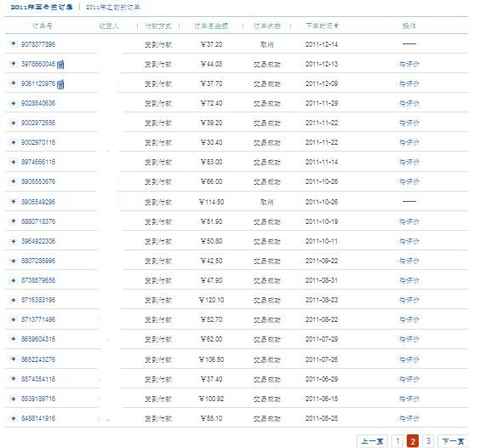Click plus icon next to order 8974666116

point(13,162)
